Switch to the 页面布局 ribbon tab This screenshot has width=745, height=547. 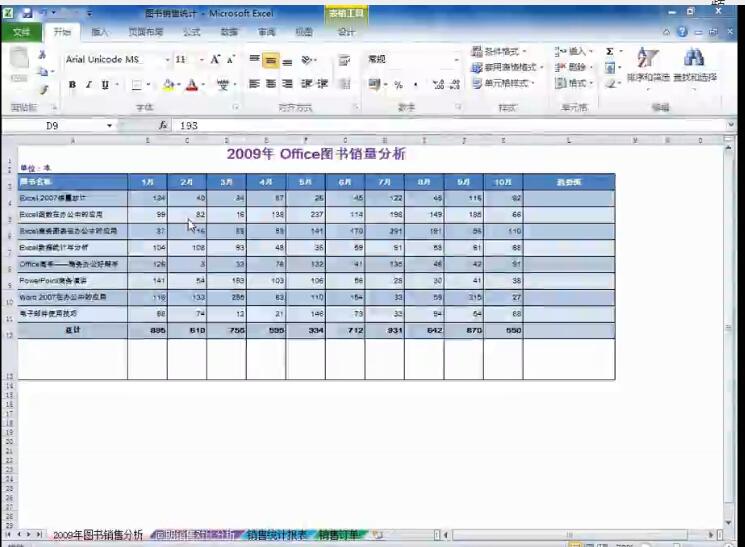pos(146,32)
